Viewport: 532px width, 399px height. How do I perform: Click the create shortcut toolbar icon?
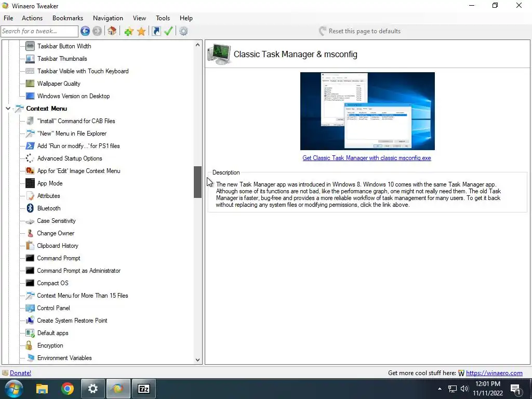(156, 31)
